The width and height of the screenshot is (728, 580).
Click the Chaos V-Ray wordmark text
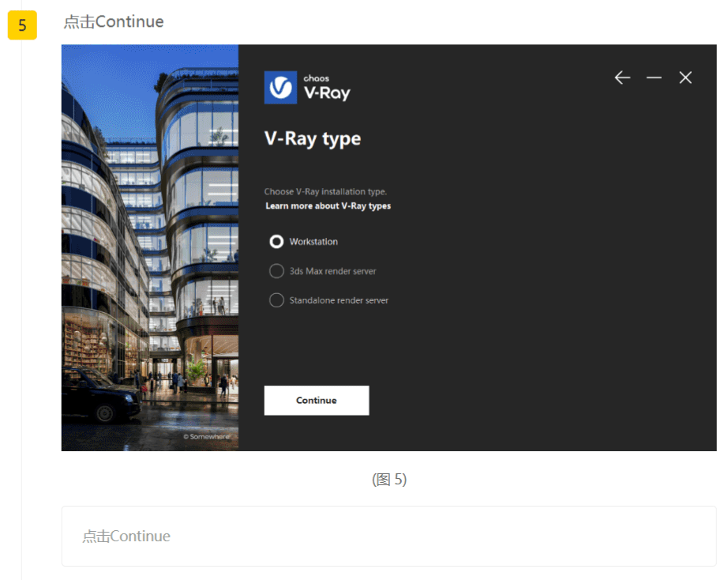tap(326, 88)
